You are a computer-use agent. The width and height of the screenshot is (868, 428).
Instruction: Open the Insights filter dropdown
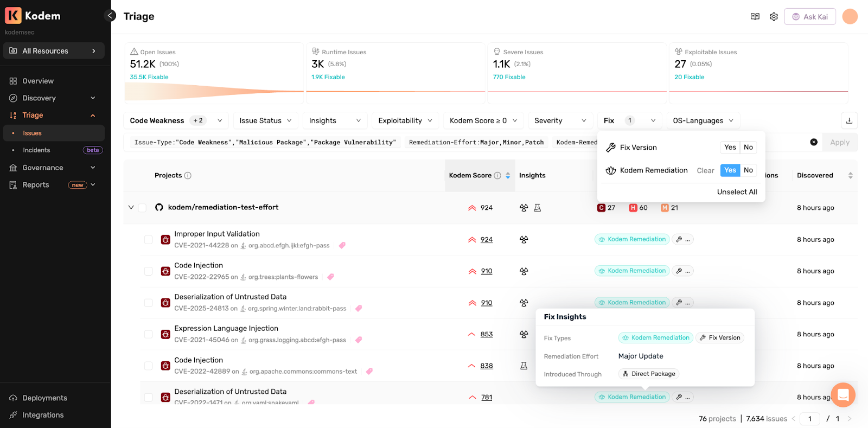pos(335,120)
